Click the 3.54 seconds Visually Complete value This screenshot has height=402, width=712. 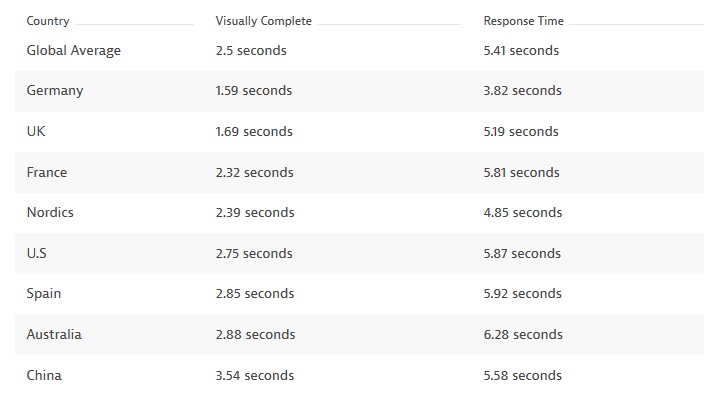point(255,375)
